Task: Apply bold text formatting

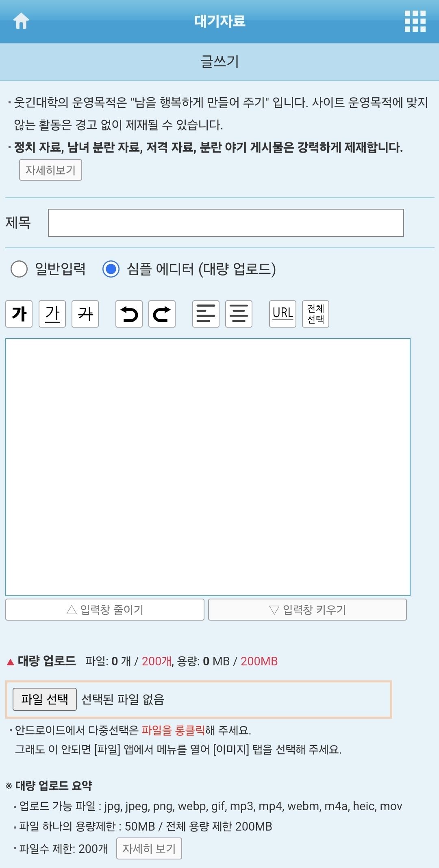Action: [x=19, y=314]
